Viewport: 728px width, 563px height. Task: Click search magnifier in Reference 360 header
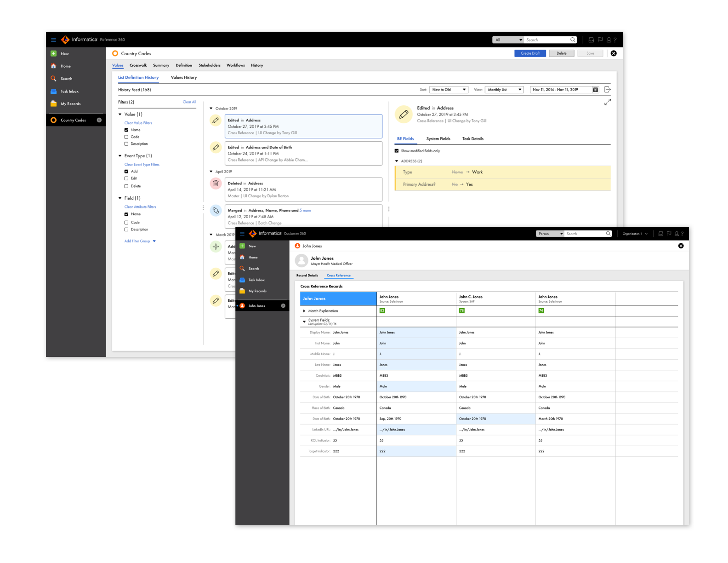573,40
